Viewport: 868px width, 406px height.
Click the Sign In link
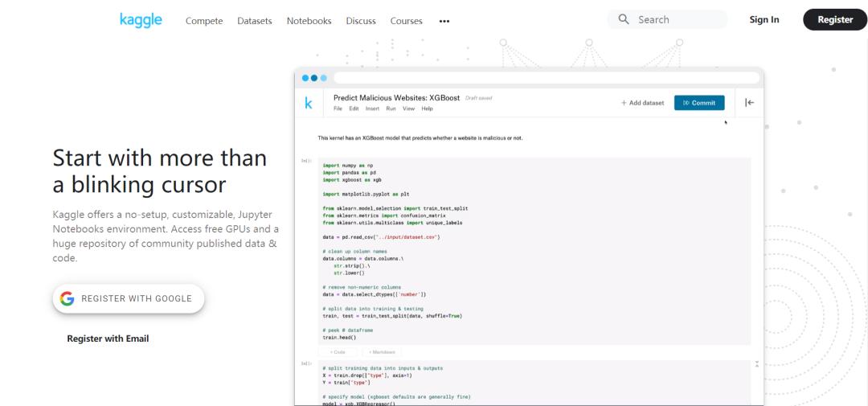point(764,19)
